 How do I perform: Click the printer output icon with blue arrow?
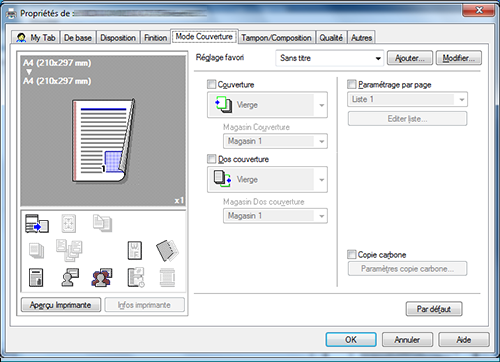(37, 223)
